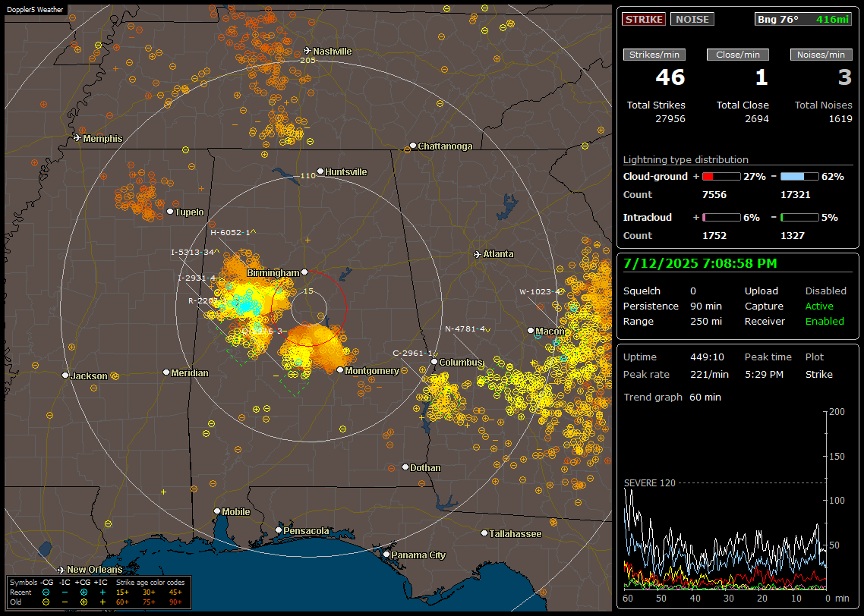Click the date and time 7/12/2025 7:08:58 PM

pos(700,263)
